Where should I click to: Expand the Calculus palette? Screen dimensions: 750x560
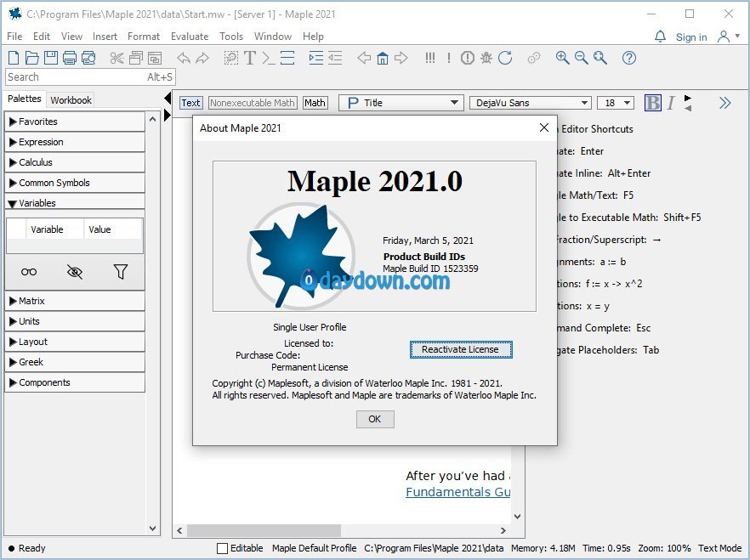pyautogui.click(x=75, y=162)
